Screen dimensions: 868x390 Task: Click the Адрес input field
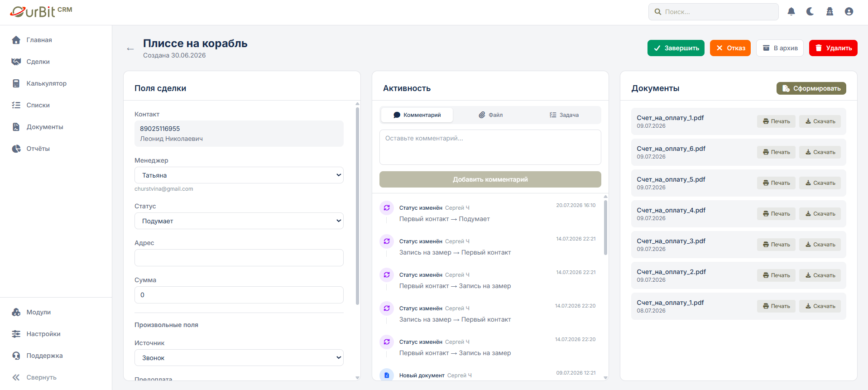coord(239,258)
